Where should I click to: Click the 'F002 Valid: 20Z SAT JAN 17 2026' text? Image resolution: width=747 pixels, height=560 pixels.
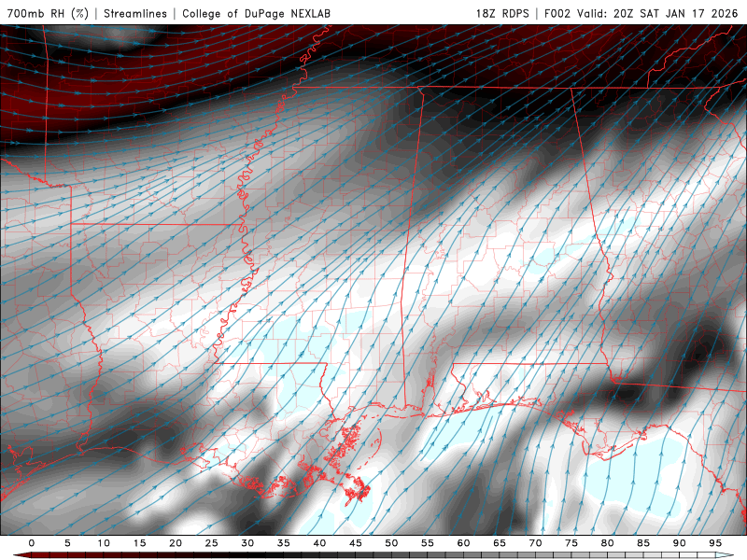point(641,13)
